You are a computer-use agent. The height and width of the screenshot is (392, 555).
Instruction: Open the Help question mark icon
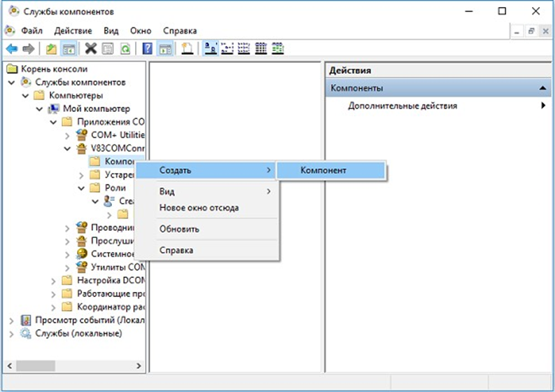tap(147, 48)
